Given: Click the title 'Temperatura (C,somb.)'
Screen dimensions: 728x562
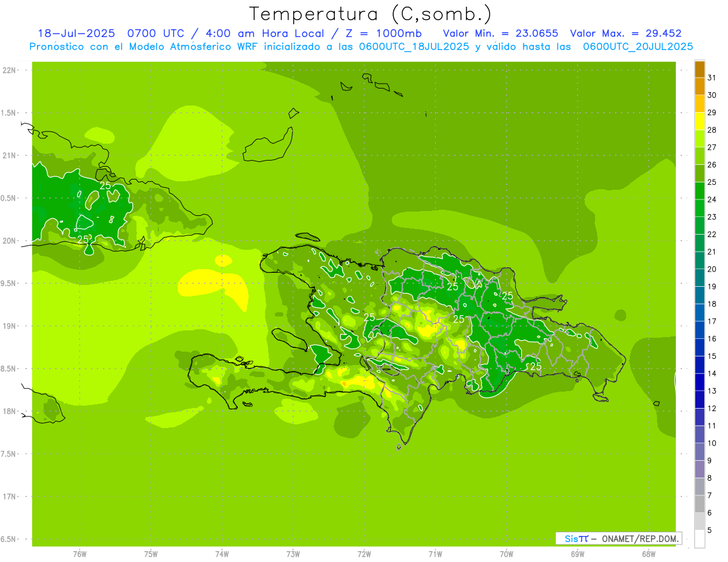Looking at the screenshot, I should click(370, 14).
